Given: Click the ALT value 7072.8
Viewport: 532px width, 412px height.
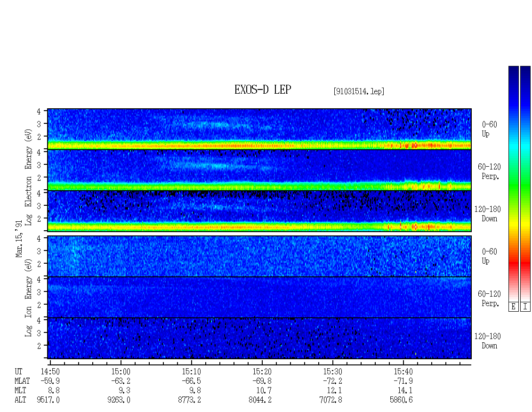Looking at the screenshot, I should click(330, 400).
